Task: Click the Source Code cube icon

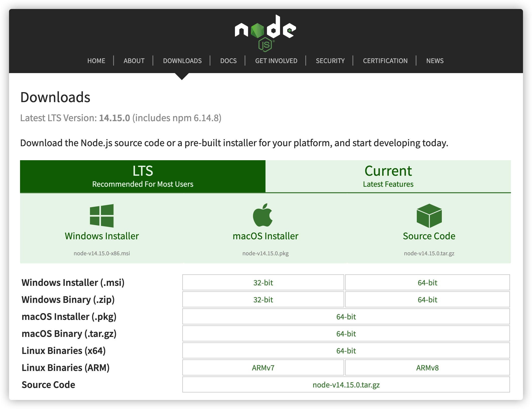Action: 429,216
